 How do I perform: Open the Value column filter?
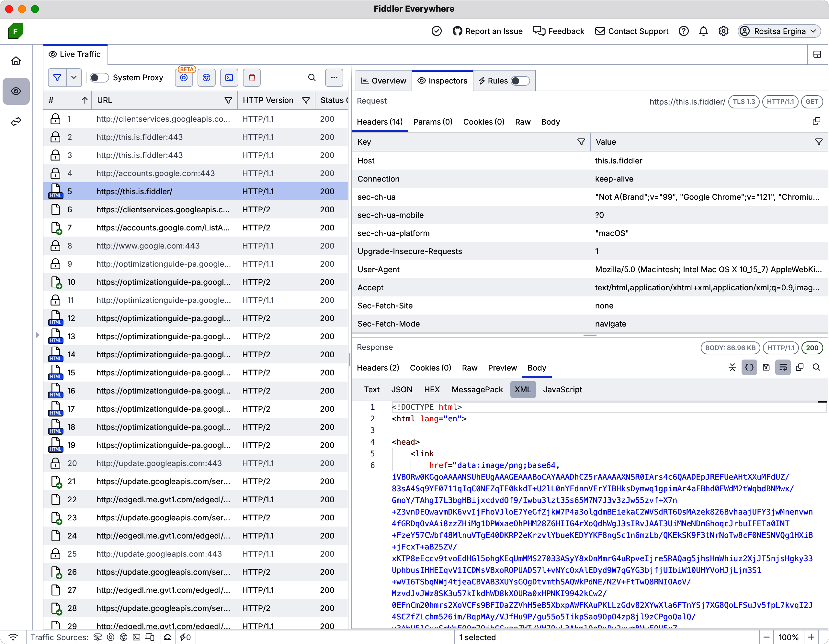point(819,142)
